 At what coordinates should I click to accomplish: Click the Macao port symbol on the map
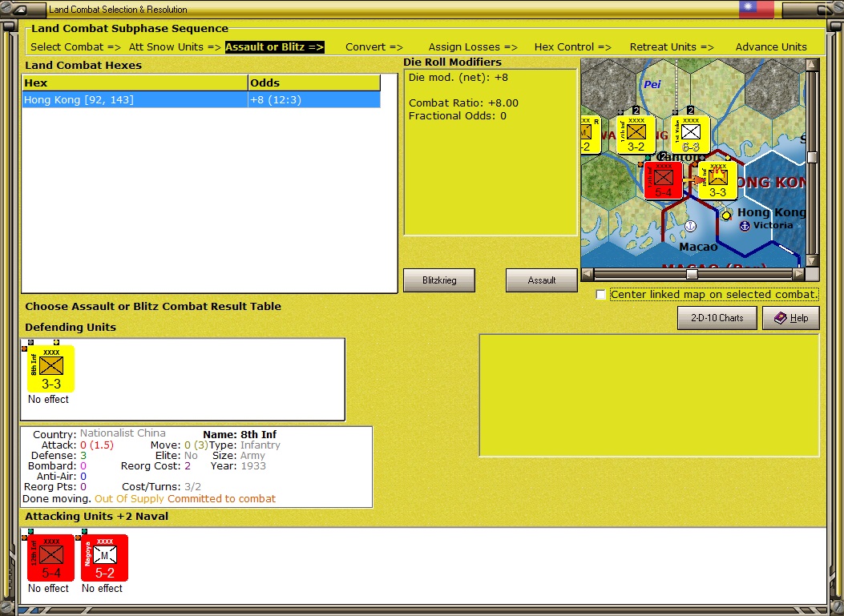(x=690, y=226)
